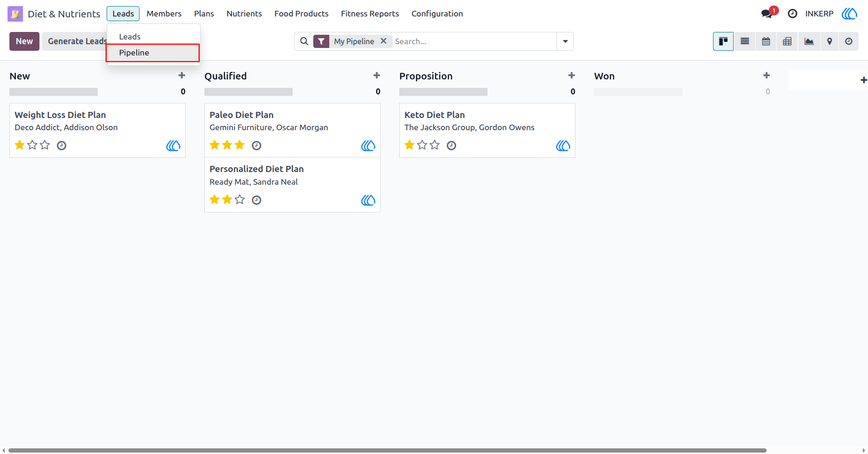Screen dimensions: 868x454
Task: Set second priority star on Keto Diet Plan
Action: click(422, 145)
